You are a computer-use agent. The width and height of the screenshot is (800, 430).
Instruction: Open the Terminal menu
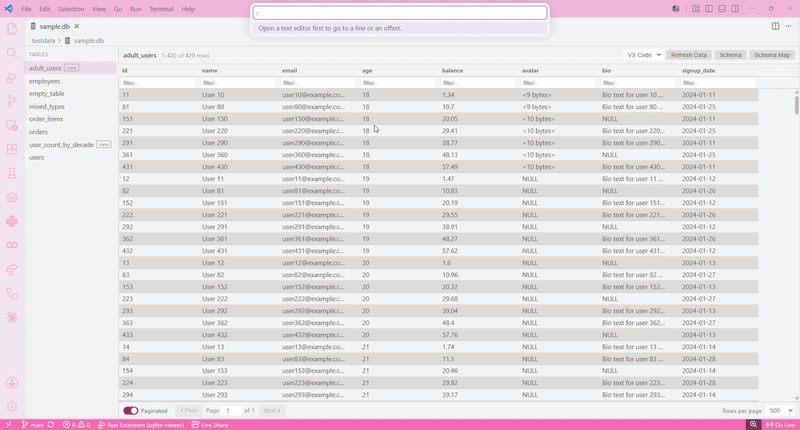tap(161, 9)
